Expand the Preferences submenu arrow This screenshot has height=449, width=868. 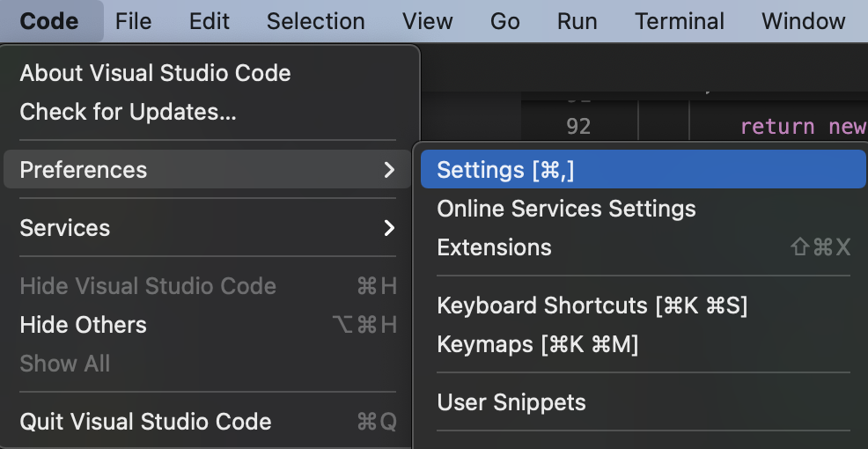[390, 169]
